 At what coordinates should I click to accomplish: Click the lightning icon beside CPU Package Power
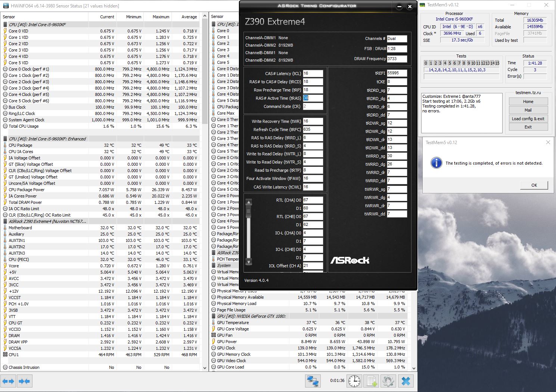pyautogui.click(x=5, y=190)
